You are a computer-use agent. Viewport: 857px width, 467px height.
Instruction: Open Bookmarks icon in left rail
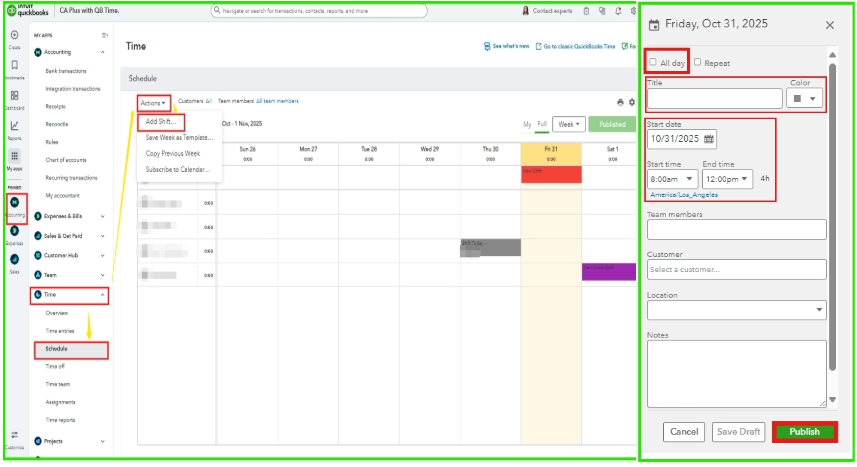[14, 65]
